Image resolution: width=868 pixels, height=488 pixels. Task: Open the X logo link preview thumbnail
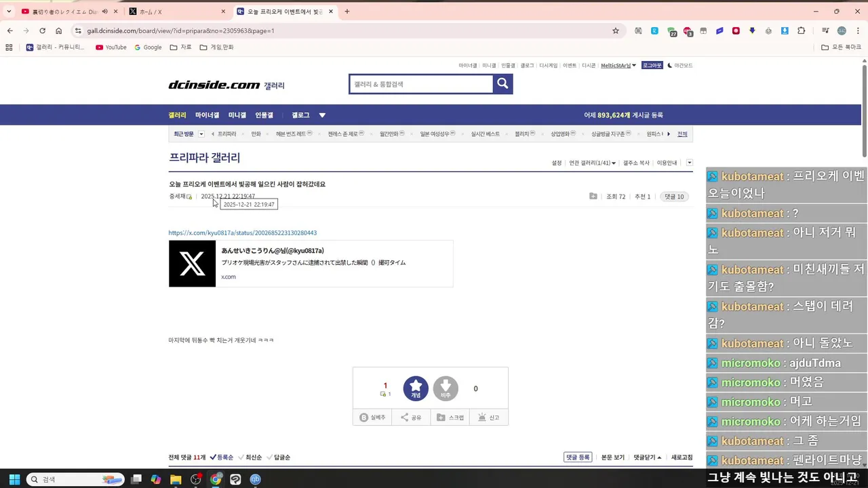(192, 264)
